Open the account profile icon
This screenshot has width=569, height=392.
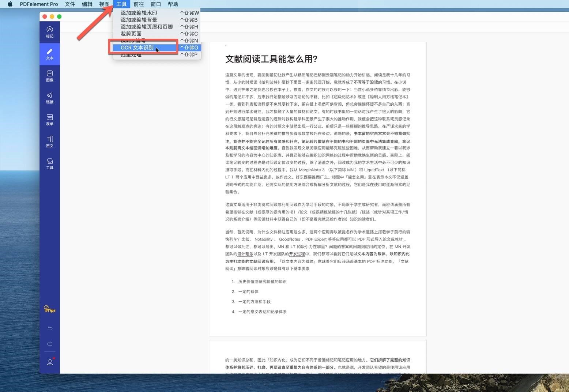coord(50,362)
